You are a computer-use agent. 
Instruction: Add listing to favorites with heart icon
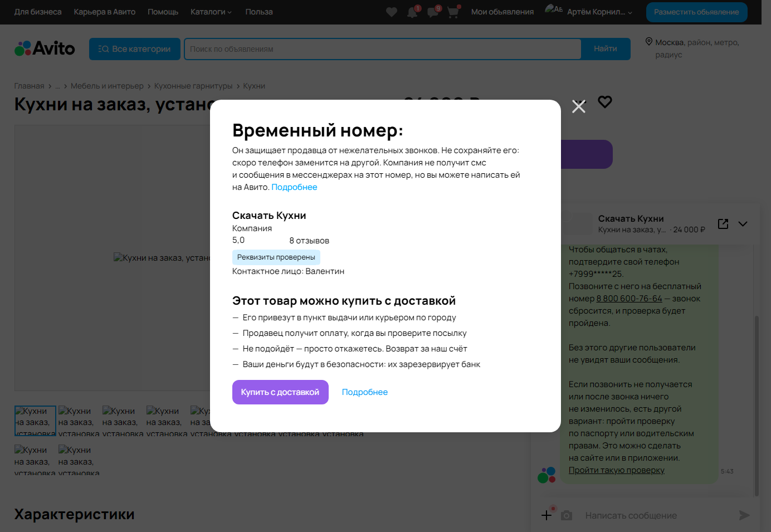(605, 102)
